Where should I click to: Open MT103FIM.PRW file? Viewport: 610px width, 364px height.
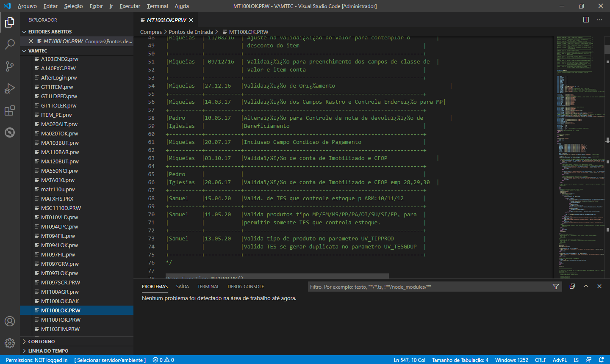77,329
